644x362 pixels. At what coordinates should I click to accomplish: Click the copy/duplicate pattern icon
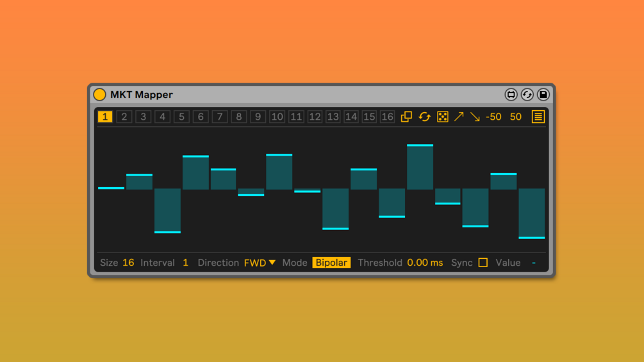(x=406, y=117)
